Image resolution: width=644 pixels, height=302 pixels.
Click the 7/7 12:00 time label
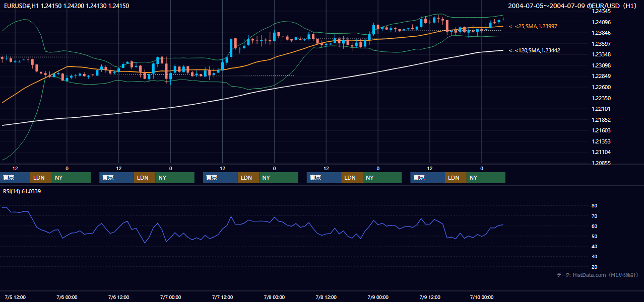coord(222,297)
